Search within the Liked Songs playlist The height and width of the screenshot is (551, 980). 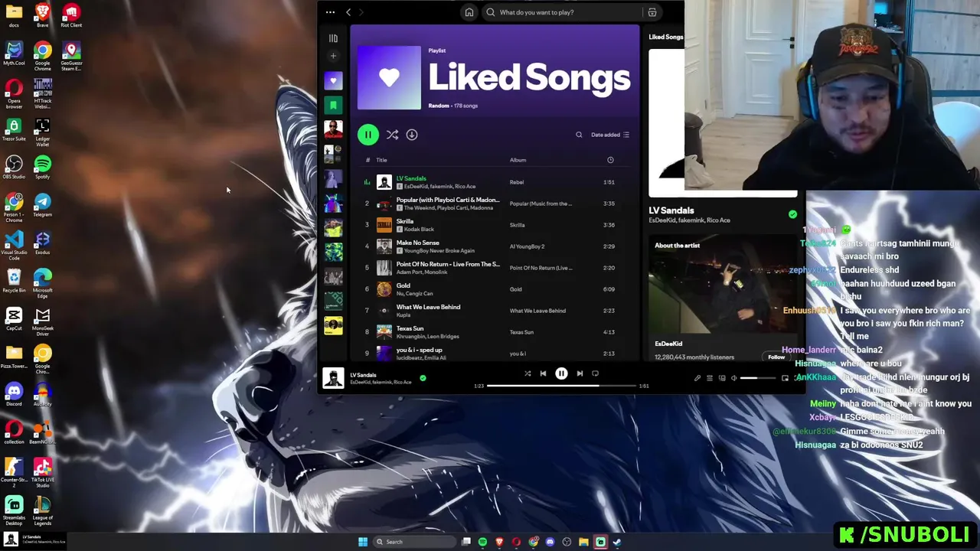pos(579,135)
